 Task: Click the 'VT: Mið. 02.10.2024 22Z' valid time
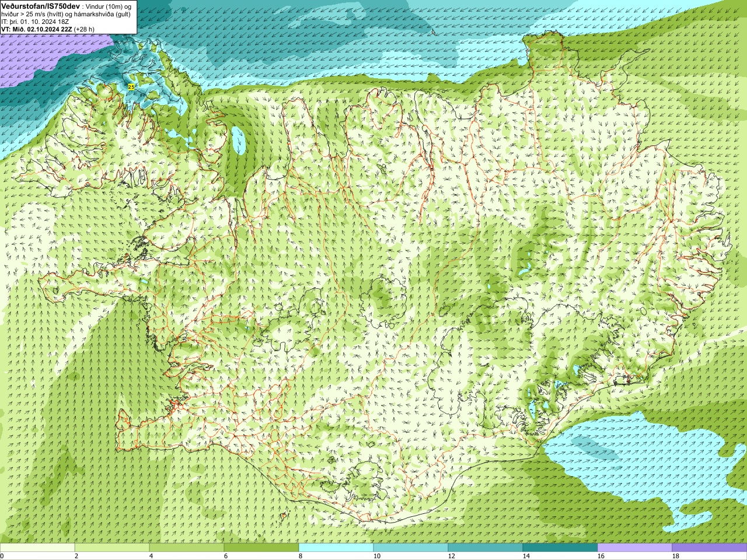(x=37, y=29)
